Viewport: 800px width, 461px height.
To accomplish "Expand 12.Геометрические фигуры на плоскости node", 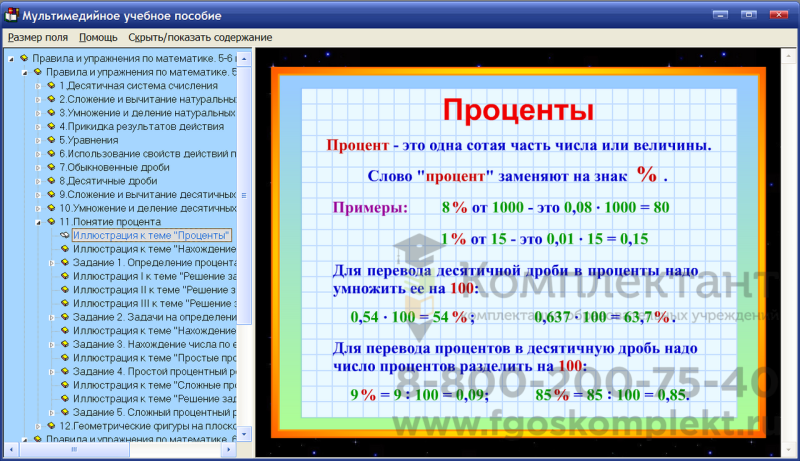I will tap(38, 426).
